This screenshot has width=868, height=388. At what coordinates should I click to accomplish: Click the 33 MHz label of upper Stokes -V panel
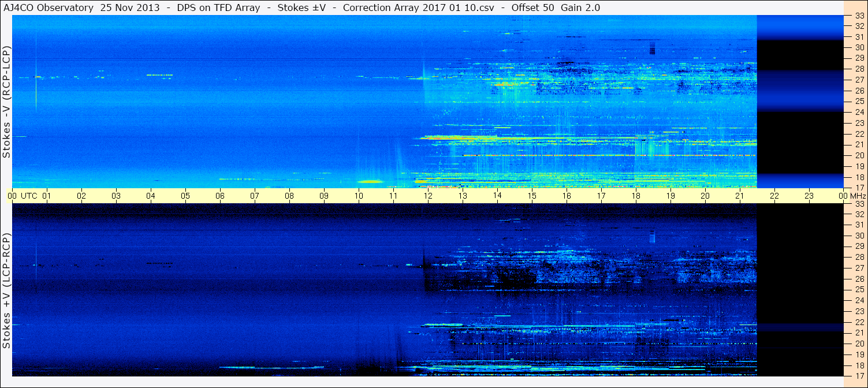(x=859, y=17)
